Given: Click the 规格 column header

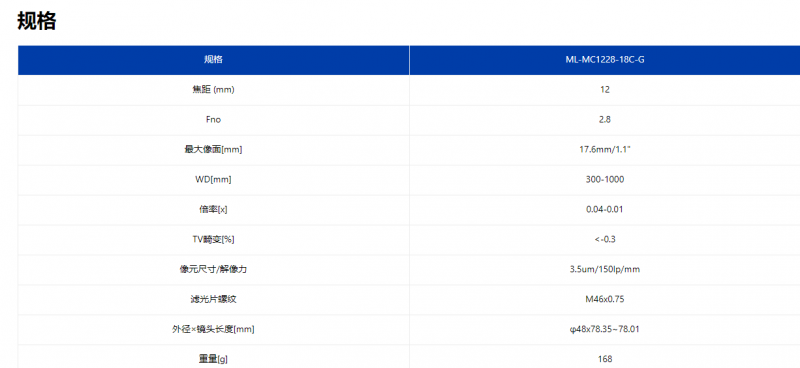Looking at the screenshot, I should (x=213, y=60).
